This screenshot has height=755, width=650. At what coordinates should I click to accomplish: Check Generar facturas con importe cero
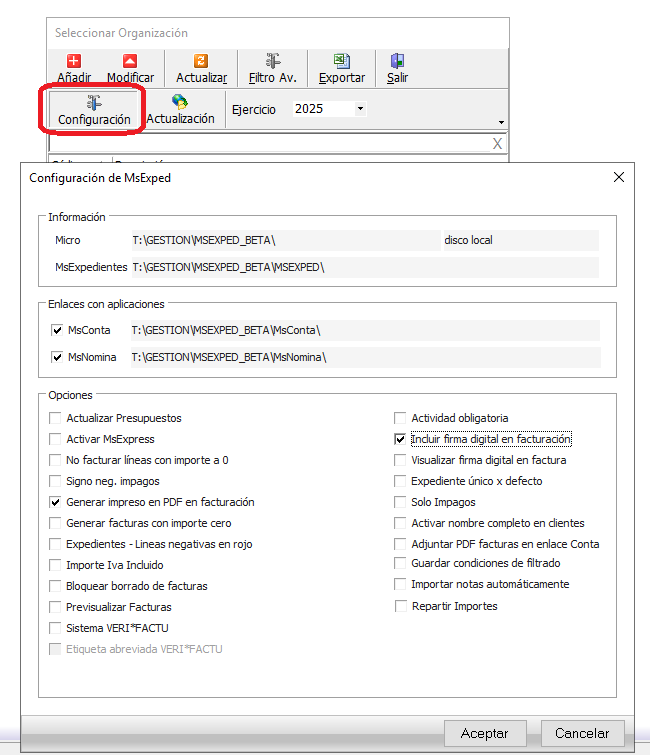[55, 523]
